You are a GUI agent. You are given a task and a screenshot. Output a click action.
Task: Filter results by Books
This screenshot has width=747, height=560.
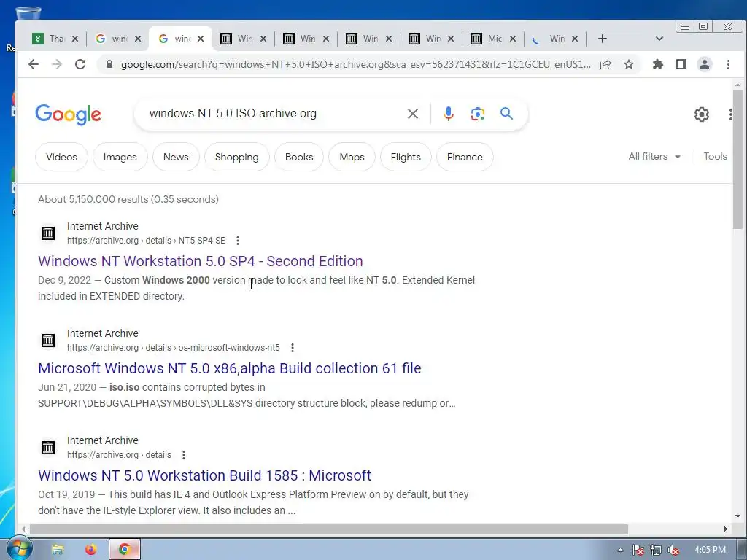299,157
